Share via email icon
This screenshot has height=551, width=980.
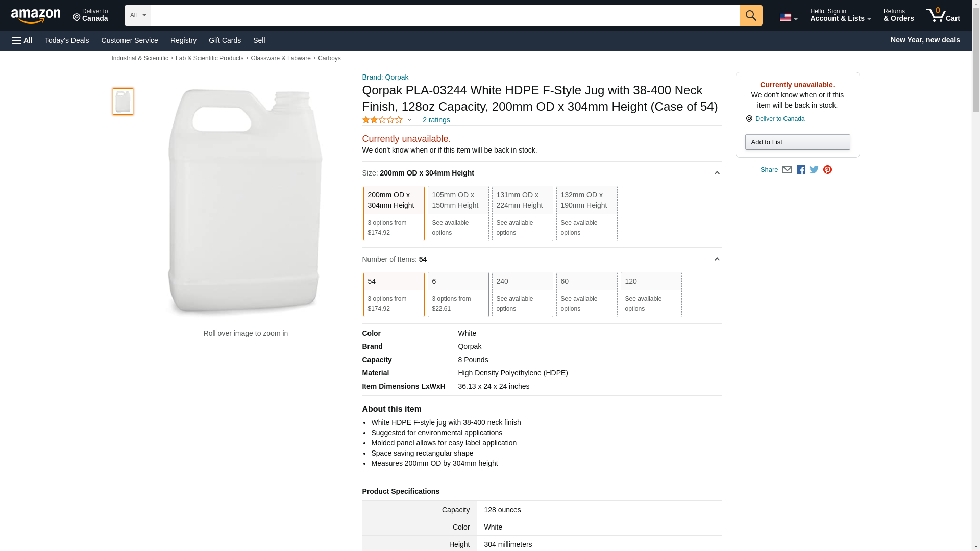787,170
